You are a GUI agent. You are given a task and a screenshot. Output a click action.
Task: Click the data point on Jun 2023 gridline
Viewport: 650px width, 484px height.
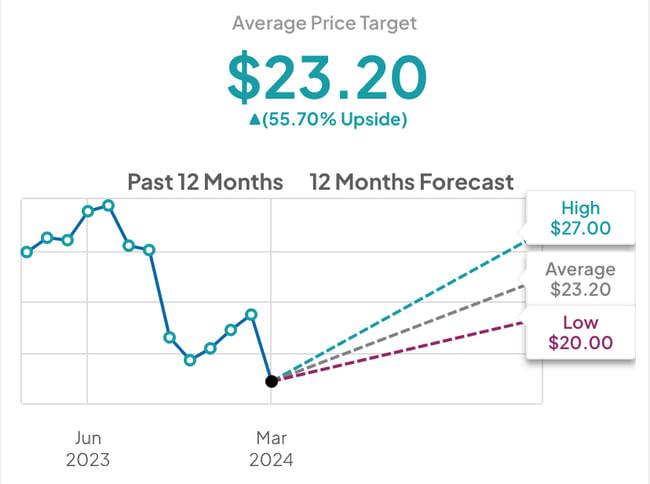tap(88, 211)
